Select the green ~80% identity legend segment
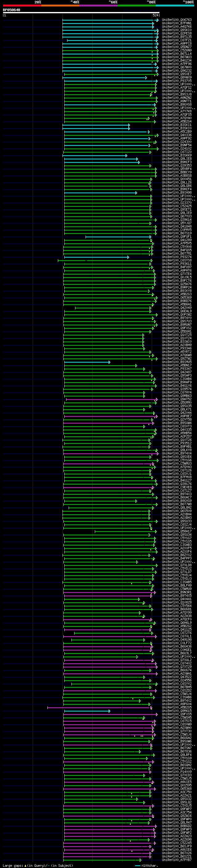This screenshot has height=868, width=197. [137, 6]
